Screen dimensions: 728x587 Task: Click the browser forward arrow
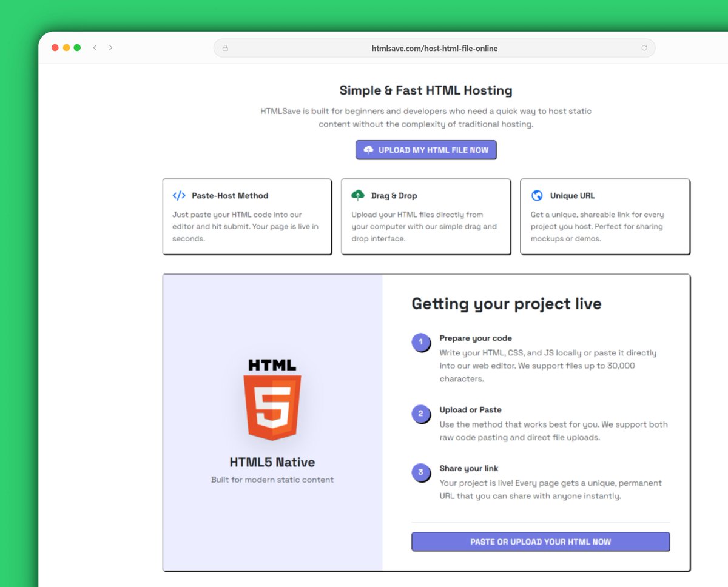(x=110, y=47)
